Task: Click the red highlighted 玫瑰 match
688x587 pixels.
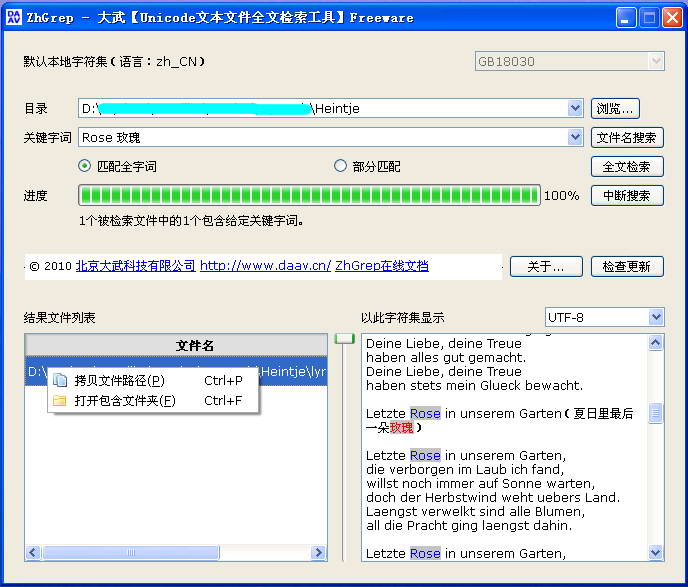Action: click(401, 427)
